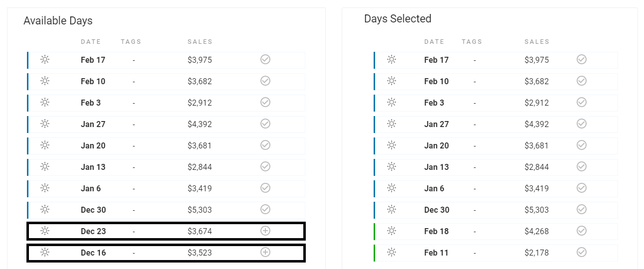This screenshot has height=269, width=644.
Task: Remove Feb 10 via checkmark in Days Selected
Action: pos(582,81)
